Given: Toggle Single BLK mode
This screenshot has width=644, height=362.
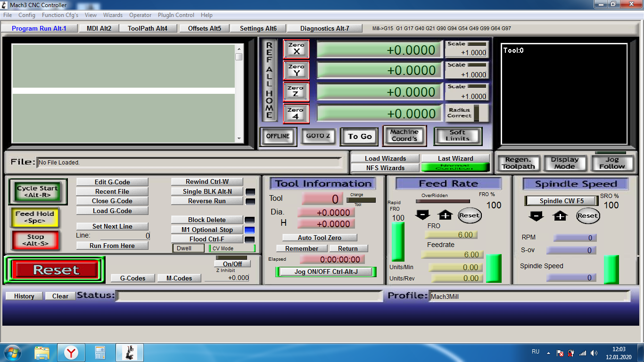Looking at the screenshot, I should click(207, 191).
